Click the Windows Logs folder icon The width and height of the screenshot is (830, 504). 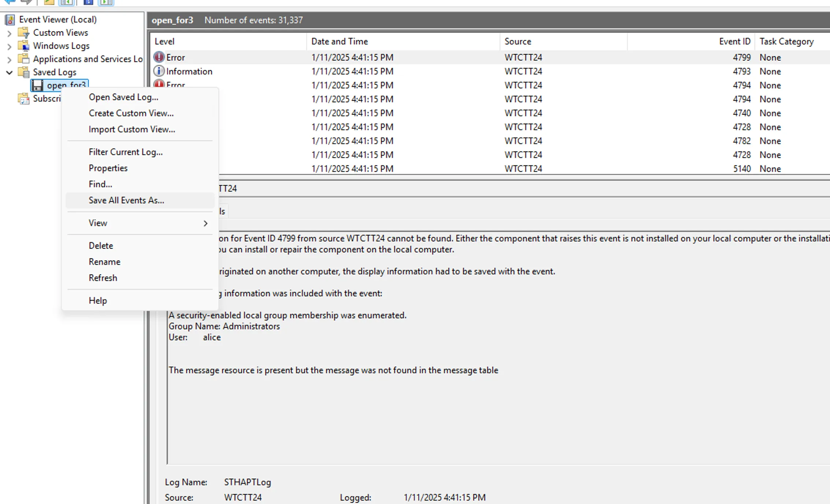pos(24,46)
